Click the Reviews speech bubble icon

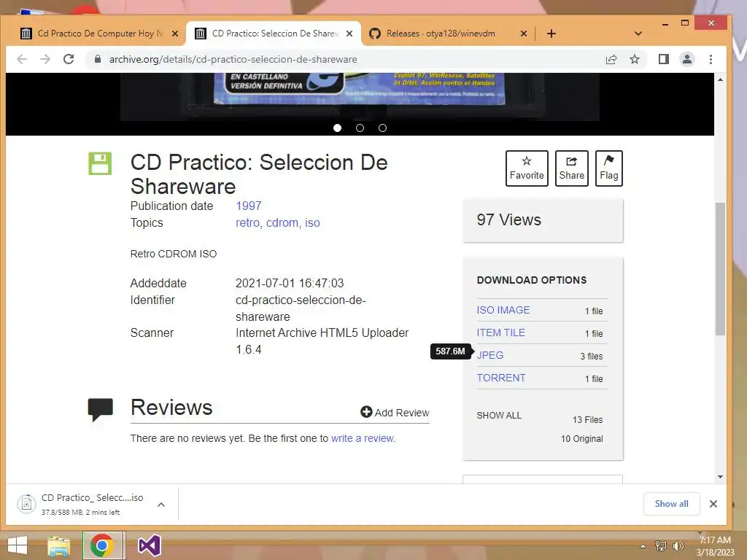pos(100,410)
